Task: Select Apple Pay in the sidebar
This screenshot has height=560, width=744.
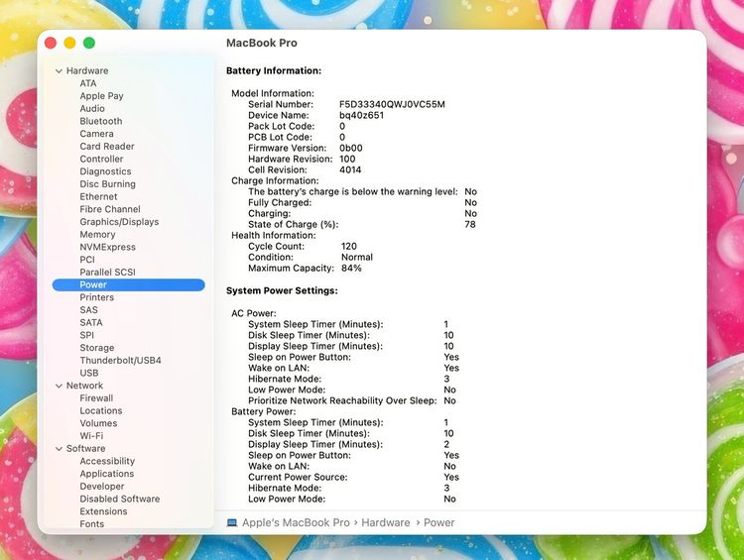Action: pos(101,96)
